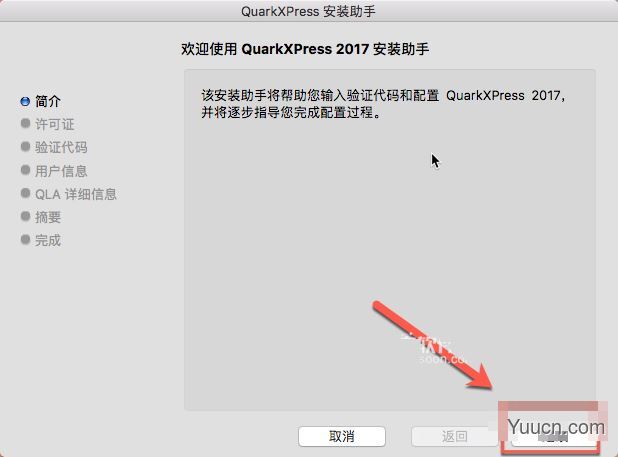Screen dimensions: 618x457
Task: Click the gray bullet beside 许可证
Action: (x=25, y=124)
